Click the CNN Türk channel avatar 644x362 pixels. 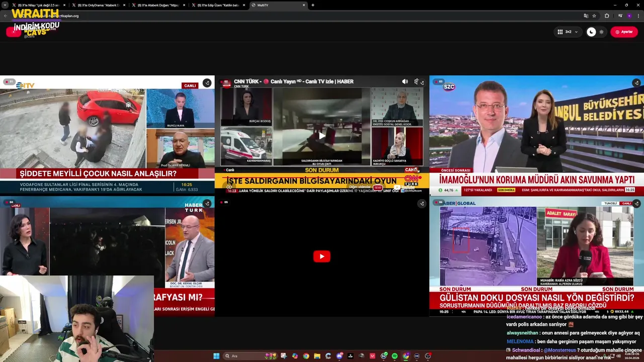click(x=226, y=83)
